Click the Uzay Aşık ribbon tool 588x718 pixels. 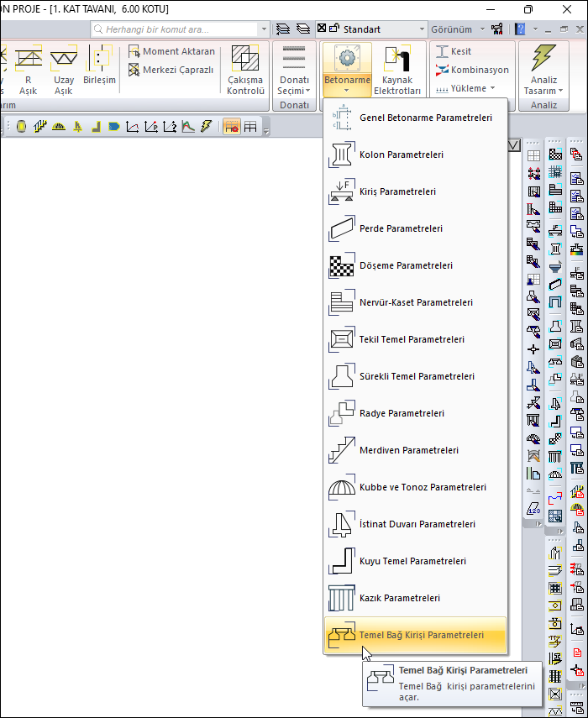pyautogui.click(x=64, y=70)
